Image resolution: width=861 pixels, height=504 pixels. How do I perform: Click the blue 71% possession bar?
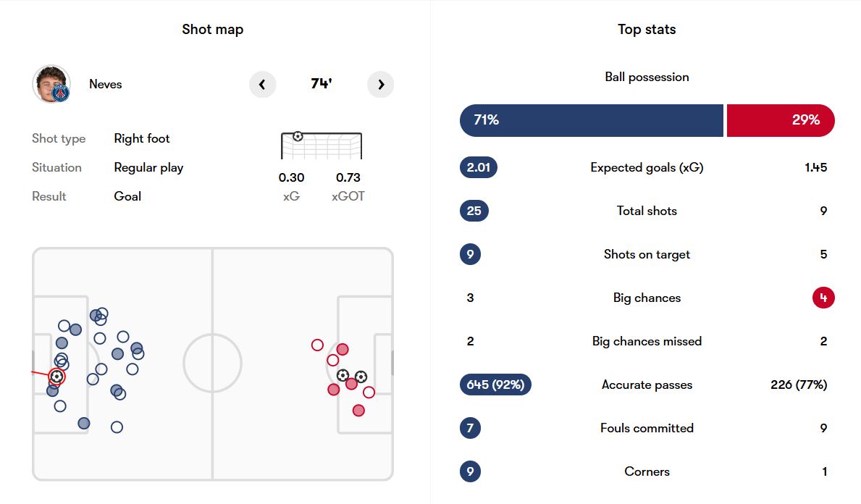pyautogui.click(x=591, y=120)
